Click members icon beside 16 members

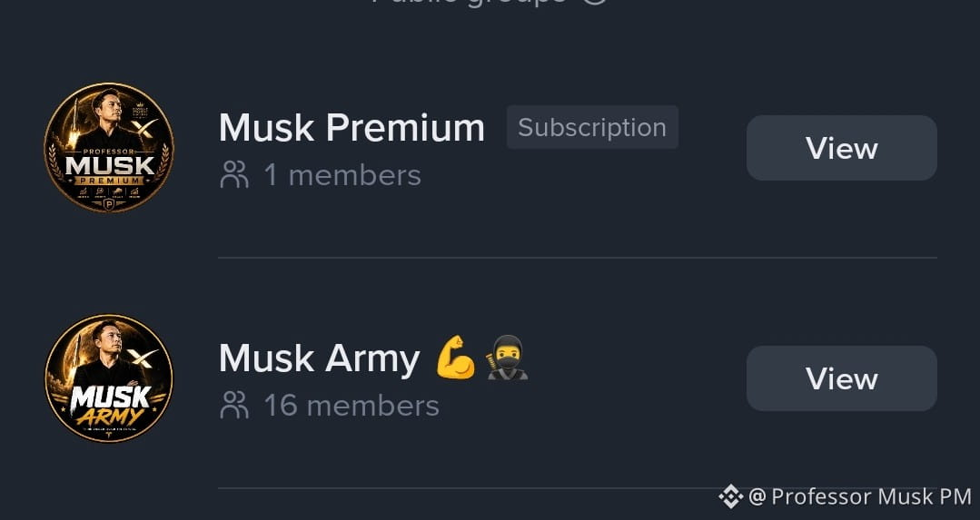pos(234,405)
